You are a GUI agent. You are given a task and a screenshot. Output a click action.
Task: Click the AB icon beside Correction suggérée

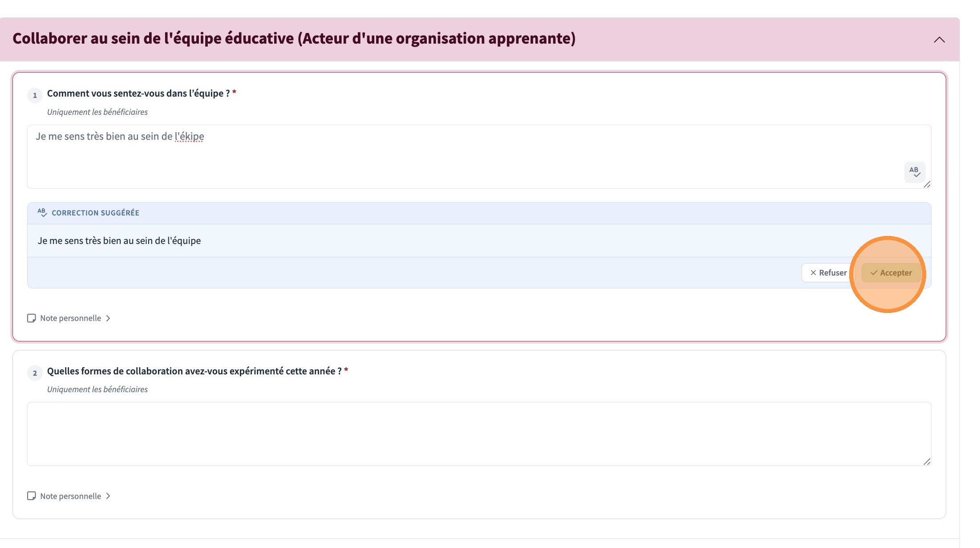[42, 213]
